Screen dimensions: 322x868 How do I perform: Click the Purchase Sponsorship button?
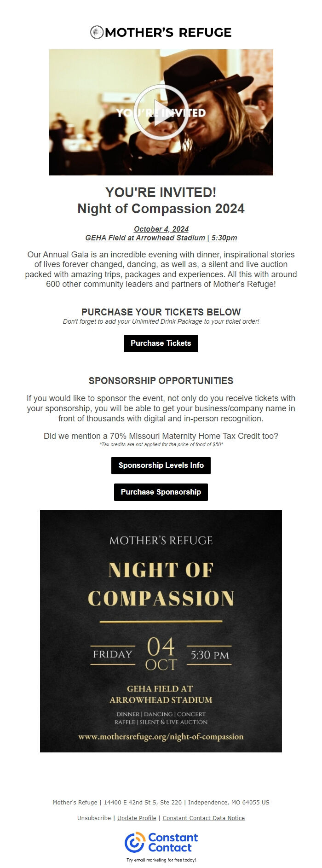[x=161, y=492]
